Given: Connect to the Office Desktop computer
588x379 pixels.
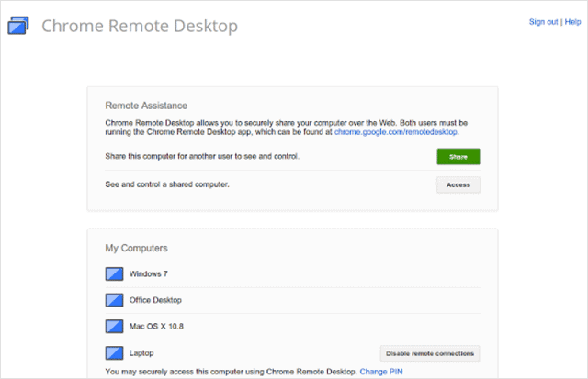Looking at the screenshot, I should pyautogui.click(x=155, y=300).
